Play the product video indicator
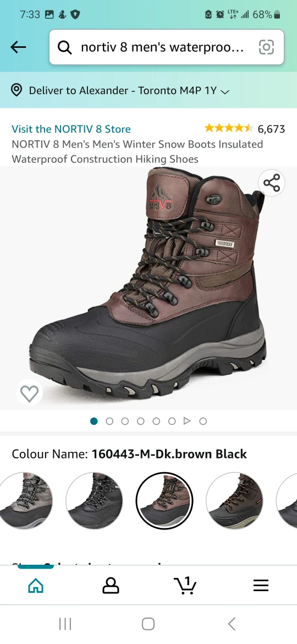Image resolution: width=297 pixels, height=644 pixels. (x=187, y=421)
